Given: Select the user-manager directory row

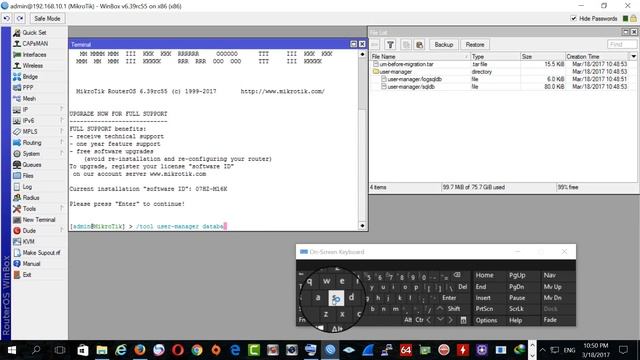Looking at the screenshot, I should coord(503,72).
